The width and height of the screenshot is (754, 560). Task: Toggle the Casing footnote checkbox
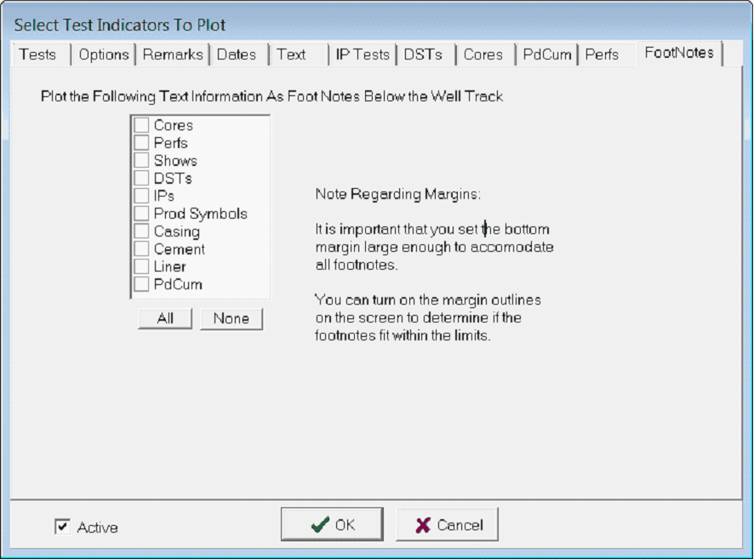141,231
